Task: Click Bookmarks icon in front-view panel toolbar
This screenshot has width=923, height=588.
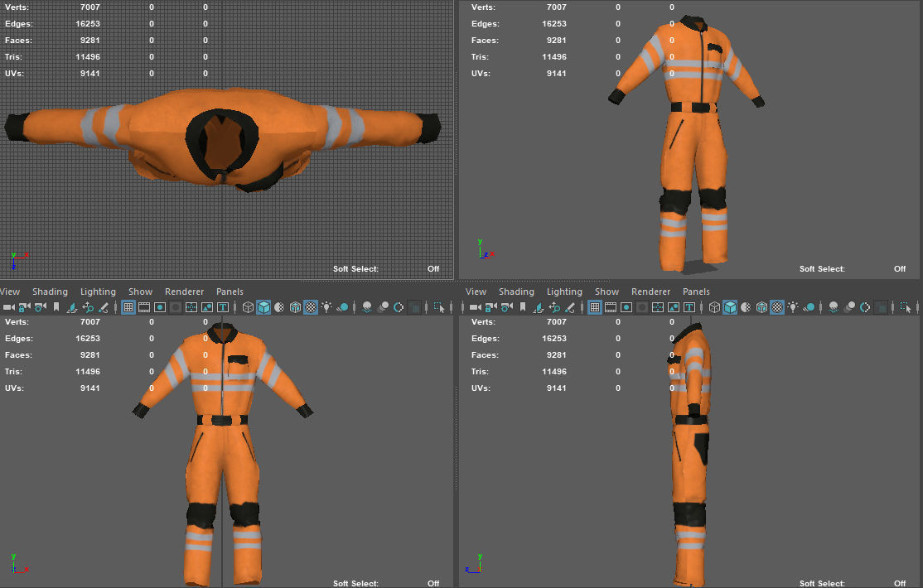Action: [x=56, y=307]
